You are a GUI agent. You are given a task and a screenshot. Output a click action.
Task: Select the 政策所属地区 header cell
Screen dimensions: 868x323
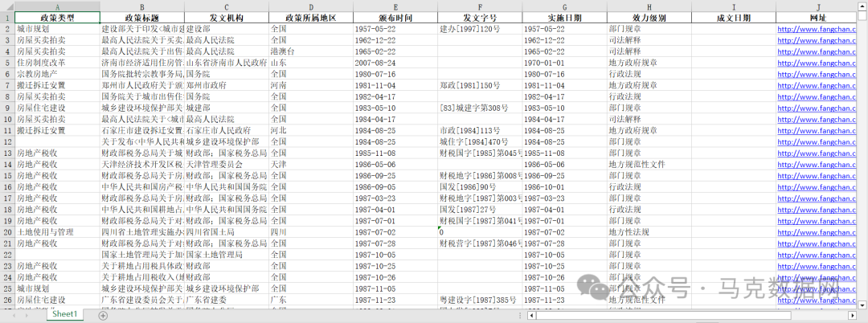tap(311, 18)
